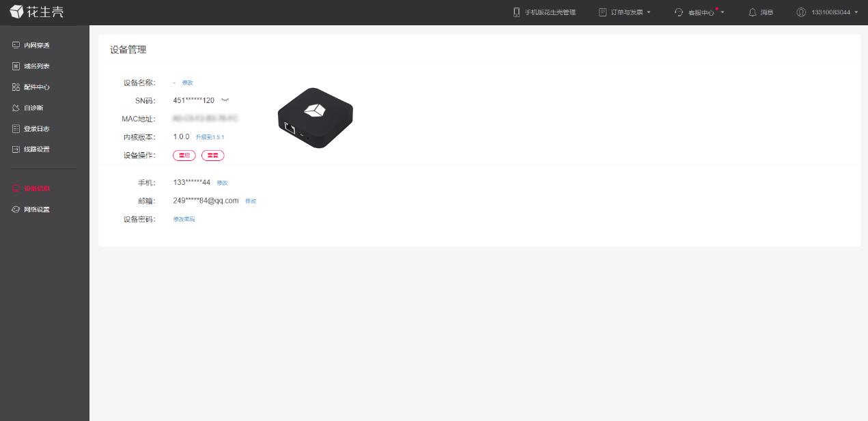Expand the 客服中心 dropdown
This screenshot has width=868, height=421.
tap(699, 12)
